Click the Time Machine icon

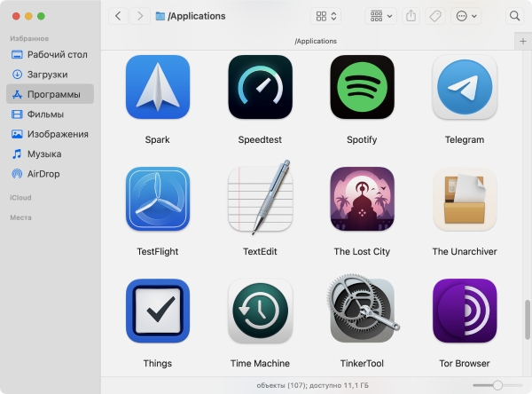pos(260,311)
